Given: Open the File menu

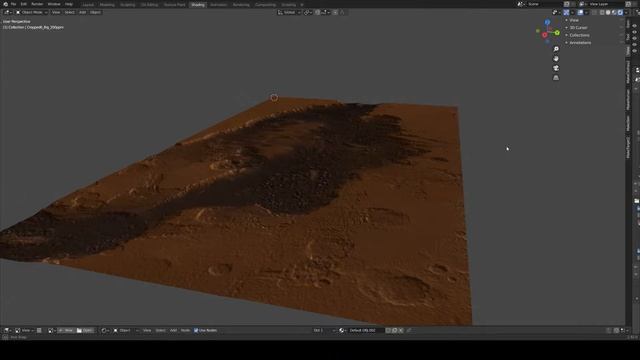Looking at the screenshot, I should pos(13,4).
